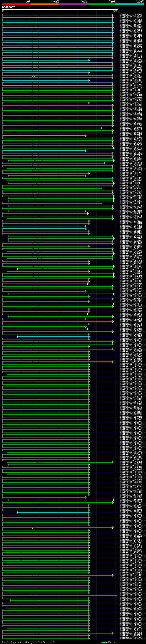Select hit label UniRef100_O42706
The height and width of the screenshot is (644, 146).
[131, 138]
